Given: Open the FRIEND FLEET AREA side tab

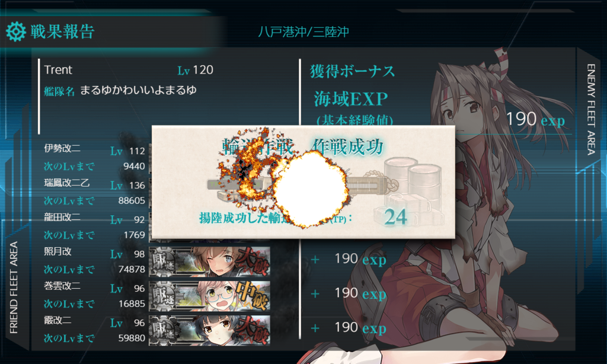Looking at the screenshot, I should pos(14,288).
